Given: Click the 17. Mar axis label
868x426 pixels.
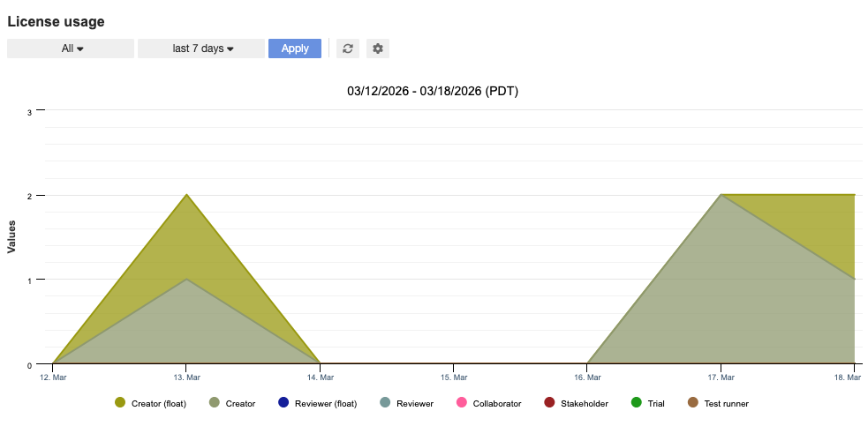Looking at the screenshot, I should point(721,377).
